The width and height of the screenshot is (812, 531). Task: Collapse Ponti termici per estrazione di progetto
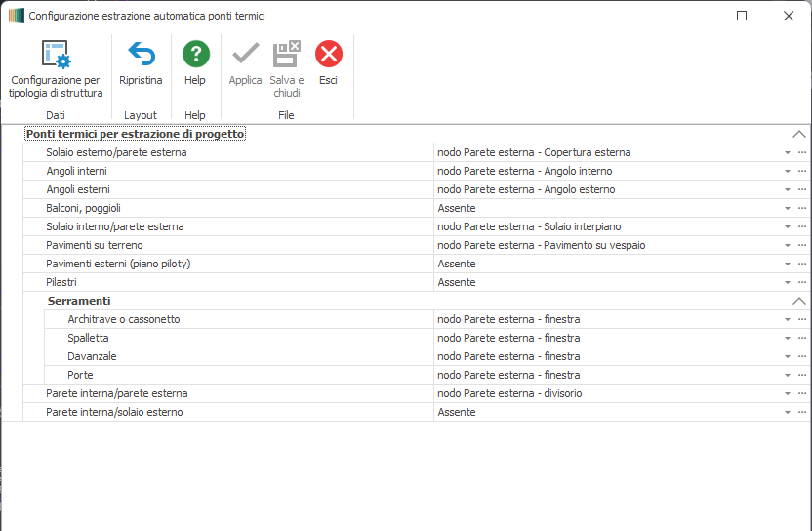[799, 134]
